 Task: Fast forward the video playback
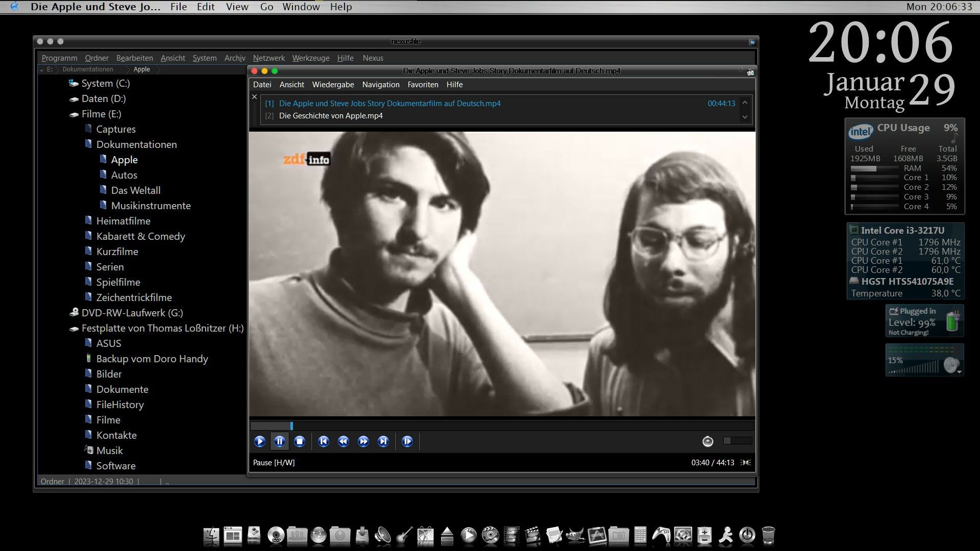pos(363,441)
